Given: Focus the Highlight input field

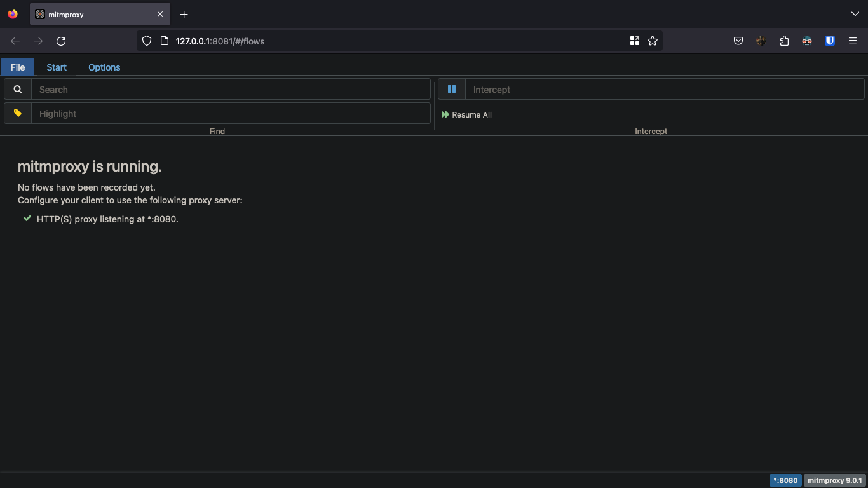Looking at the screenshot, I should click(x=231, y=113).
